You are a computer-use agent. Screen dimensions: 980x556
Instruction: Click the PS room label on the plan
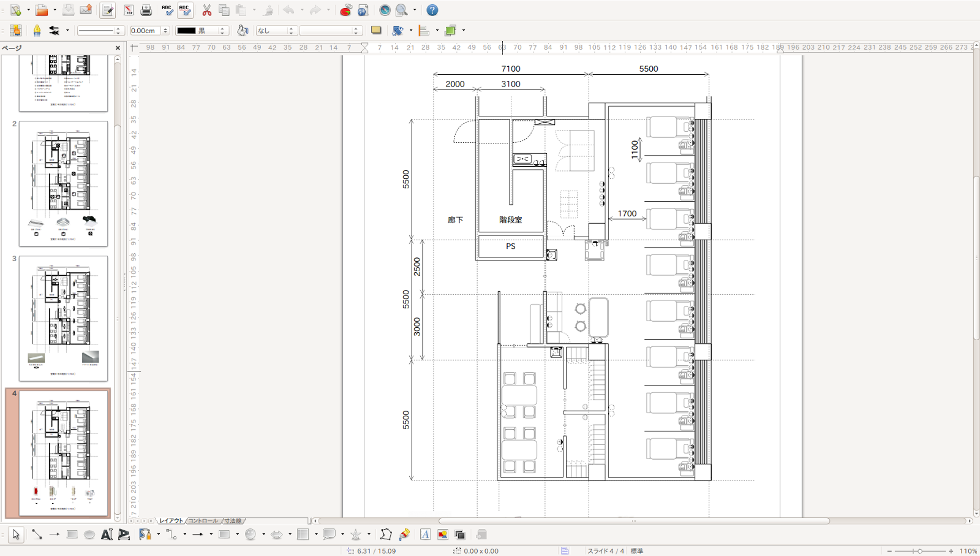coord(511,246)
